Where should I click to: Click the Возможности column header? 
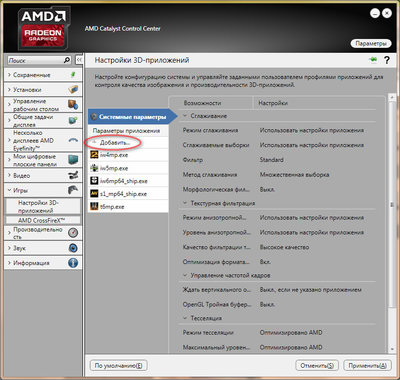click(x=202, y=103)
